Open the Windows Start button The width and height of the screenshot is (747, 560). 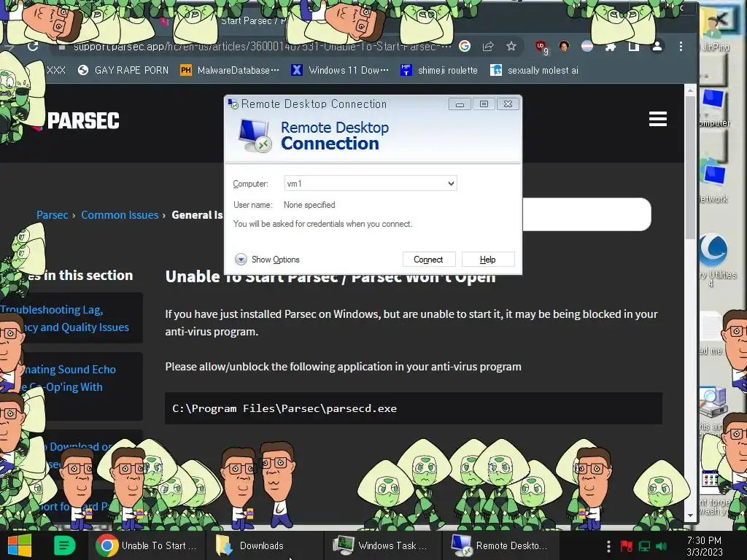(x=20, y=545)
